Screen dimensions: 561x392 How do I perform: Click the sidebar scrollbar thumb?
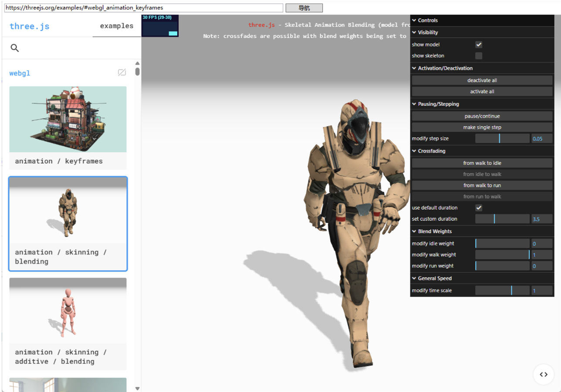138,72
